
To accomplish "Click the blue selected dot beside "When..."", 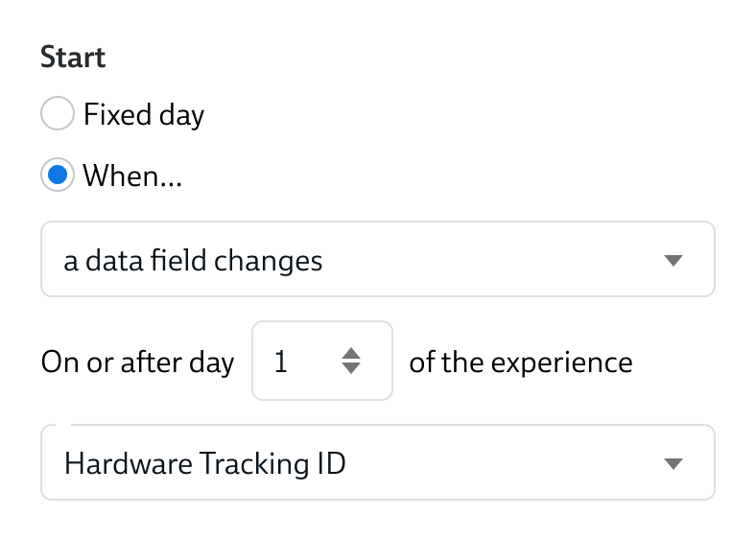I will [x=58, y=176].
